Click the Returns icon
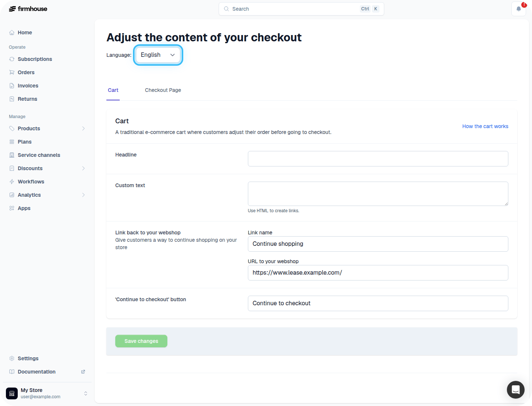532x406 pixels. (12, 99)
